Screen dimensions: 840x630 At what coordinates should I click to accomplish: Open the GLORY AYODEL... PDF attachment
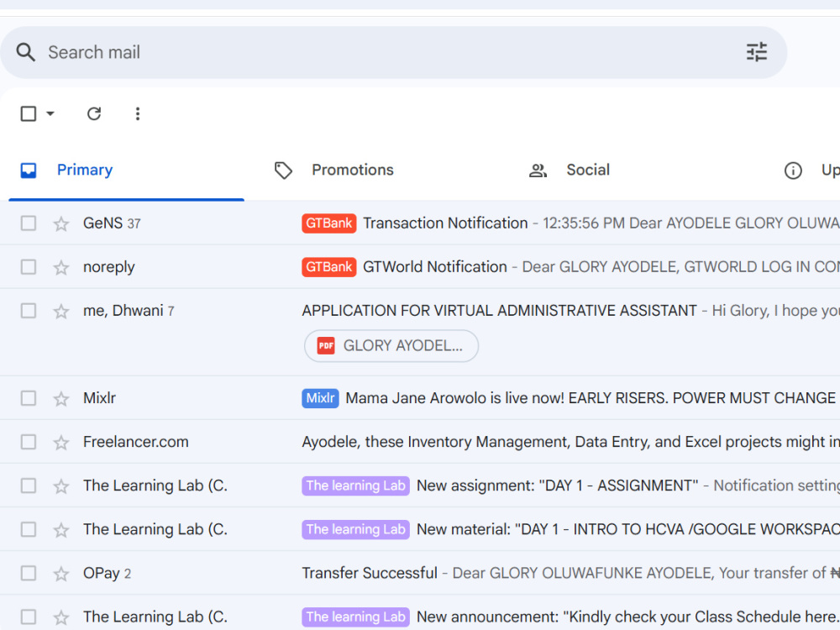pos(391,346)
